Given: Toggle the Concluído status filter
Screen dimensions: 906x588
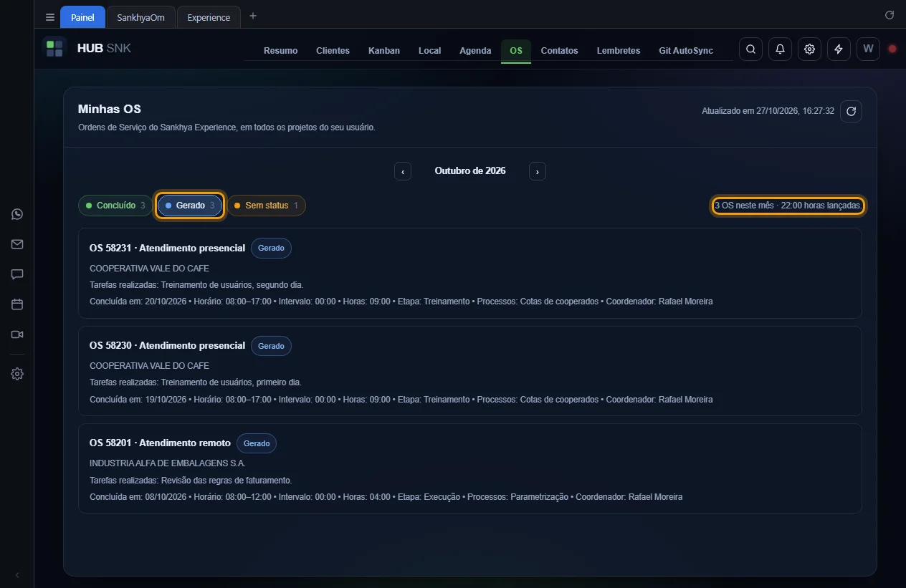Looking at the screenshot, I should click(115, 206).
